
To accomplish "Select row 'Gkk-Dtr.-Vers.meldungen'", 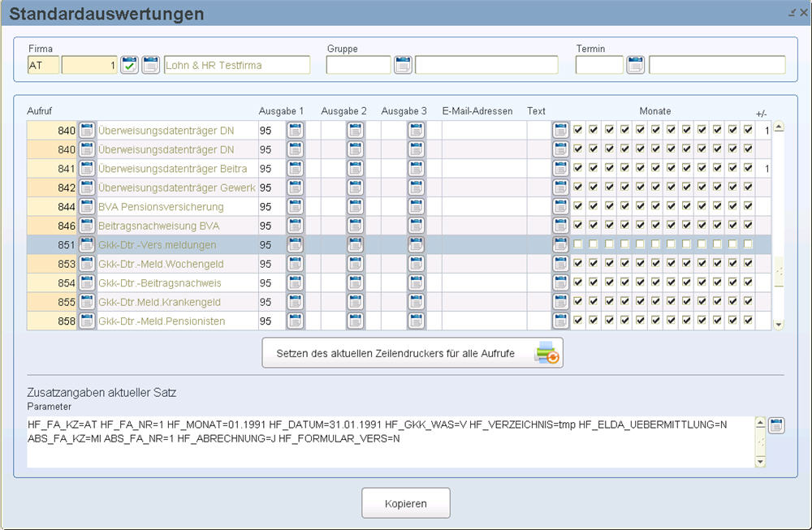I will 399,244.
